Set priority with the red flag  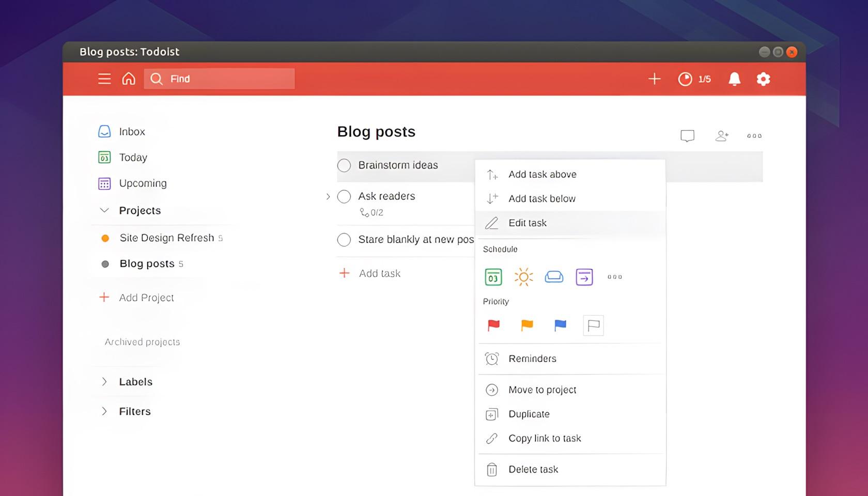click(x=494, y=325)
